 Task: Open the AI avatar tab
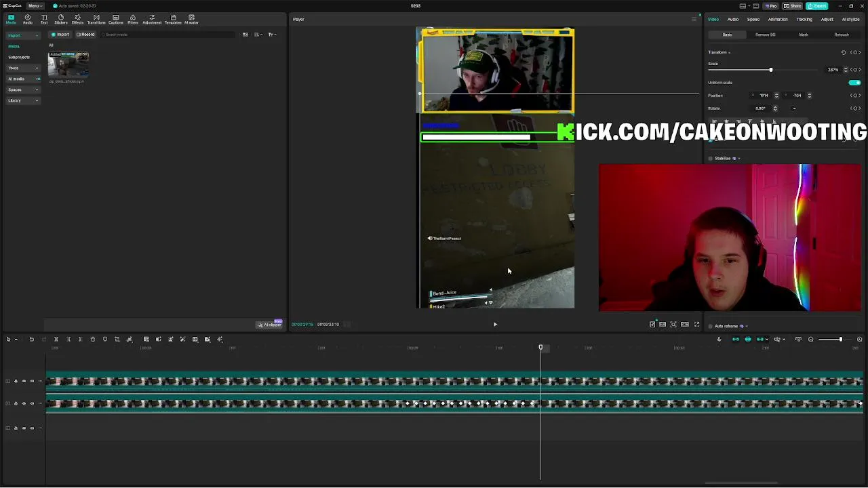point(191,19)
